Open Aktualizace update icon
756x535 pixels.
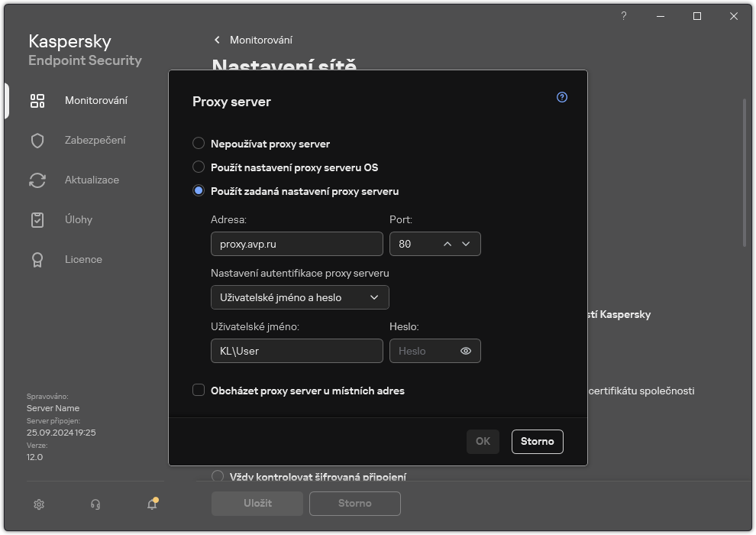tap(37, 180)
